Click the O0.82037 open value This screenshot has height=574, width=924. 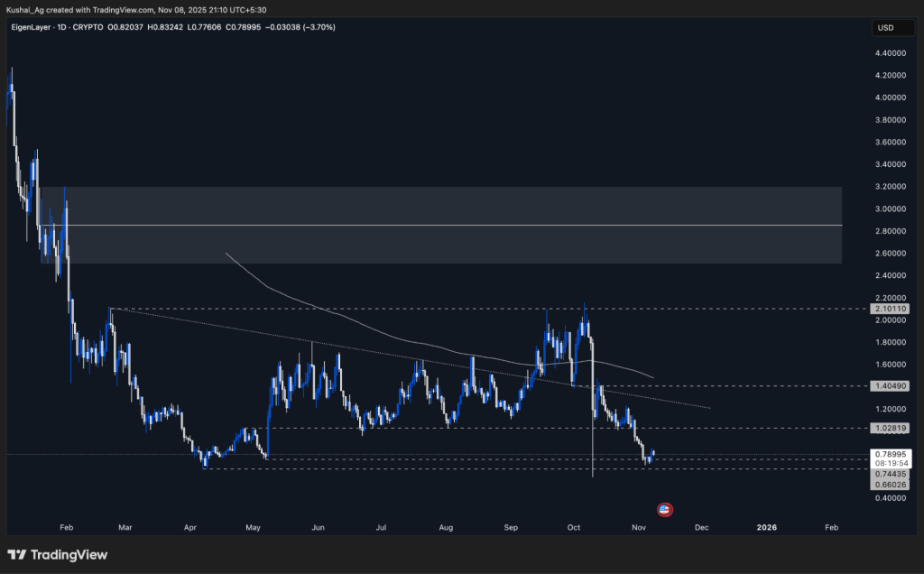125,27
